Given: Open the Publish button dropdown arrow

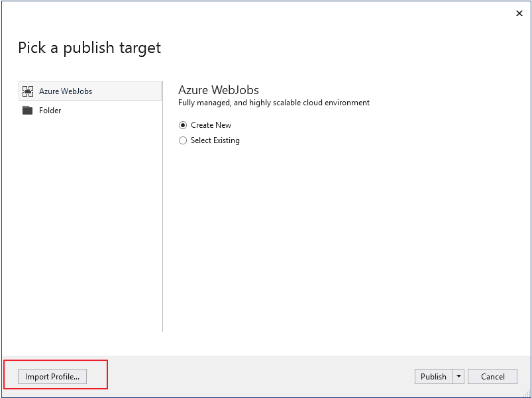Looking at the screenshot, I should (x=458, y=377).
